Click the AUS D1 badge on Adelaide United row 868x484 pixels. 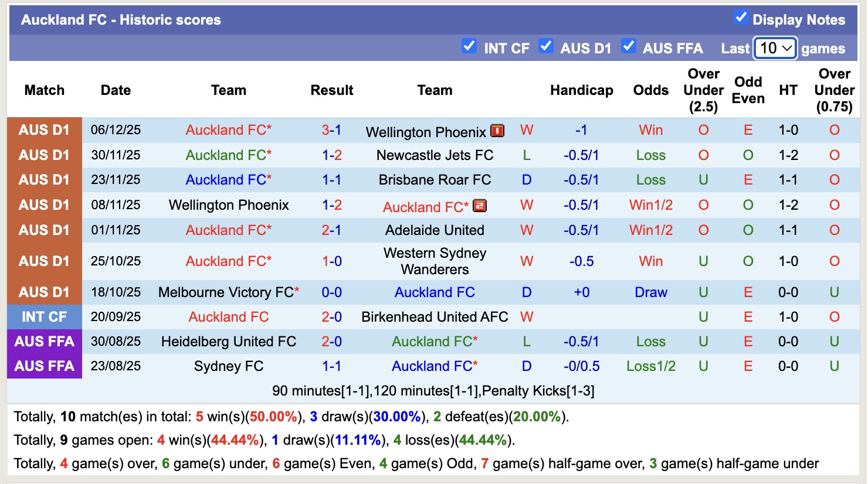point(44,230)
